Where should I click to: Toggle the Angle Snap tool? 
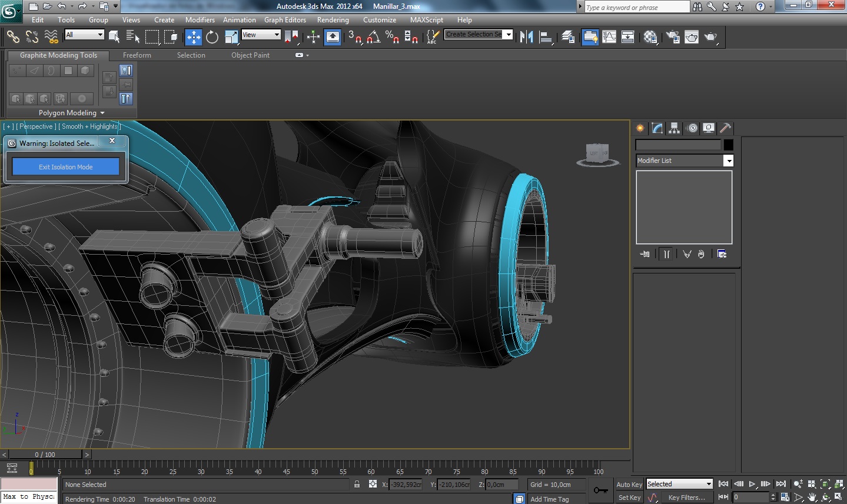(373, 37)
